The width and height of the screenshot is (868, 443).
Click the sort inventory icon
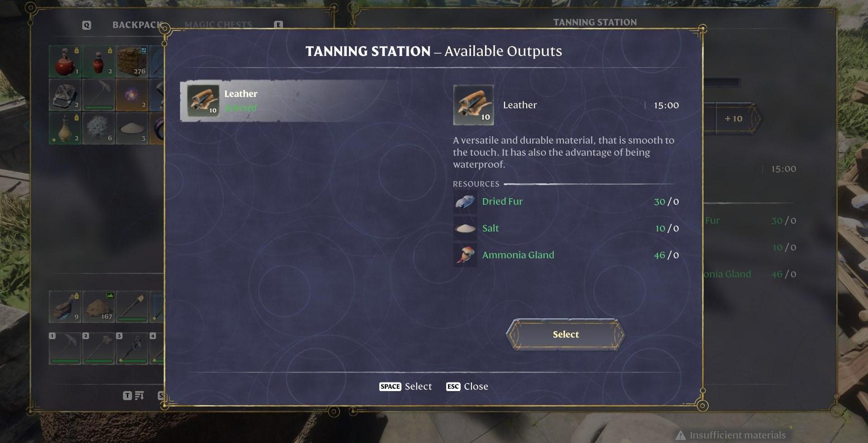pos(139,396)
